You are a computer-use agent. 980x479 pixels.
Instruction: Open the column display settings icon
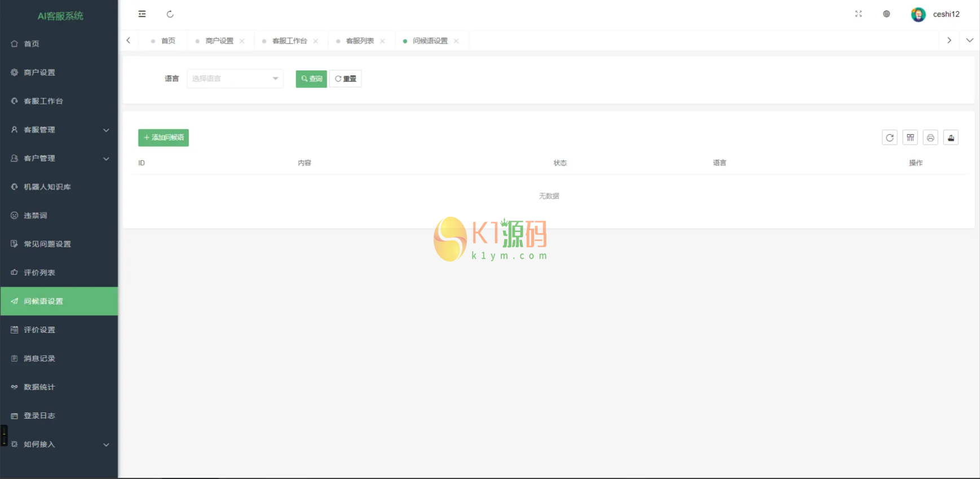(910, 138)
